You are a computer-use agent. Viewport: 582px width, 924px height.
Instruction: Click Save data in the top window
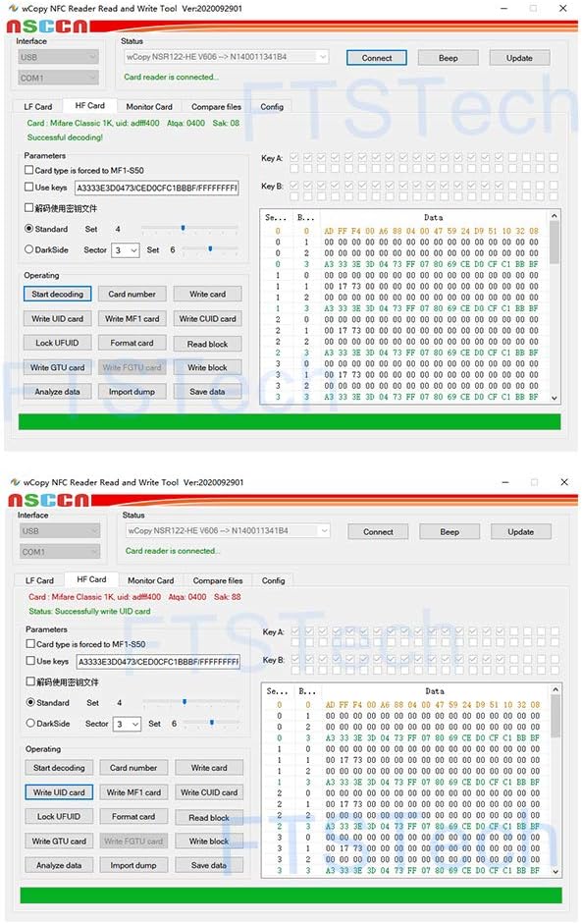(x=207, y=391)
